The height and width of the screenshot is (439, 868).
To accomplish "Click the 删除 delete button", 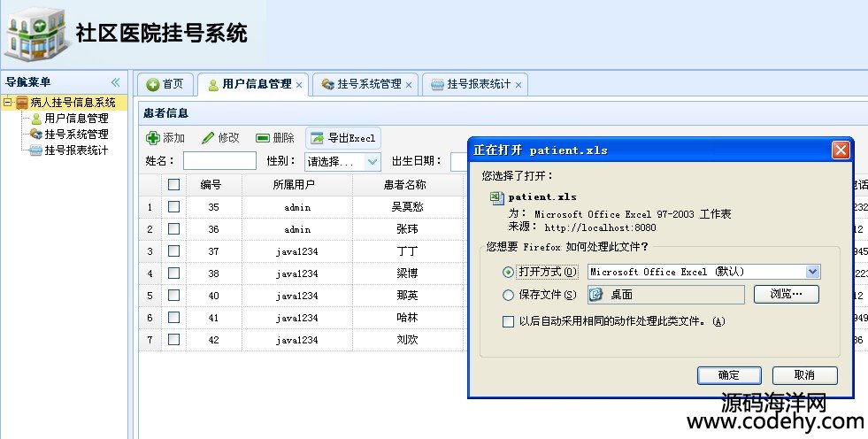I will (x=275, y=138).
